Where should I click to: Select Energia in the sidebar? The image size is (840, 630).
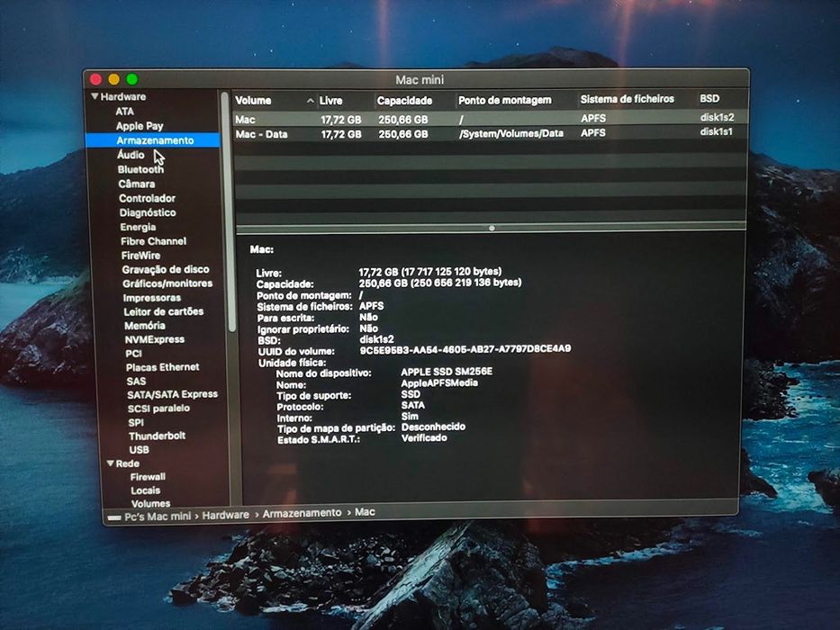click(138, 227)
